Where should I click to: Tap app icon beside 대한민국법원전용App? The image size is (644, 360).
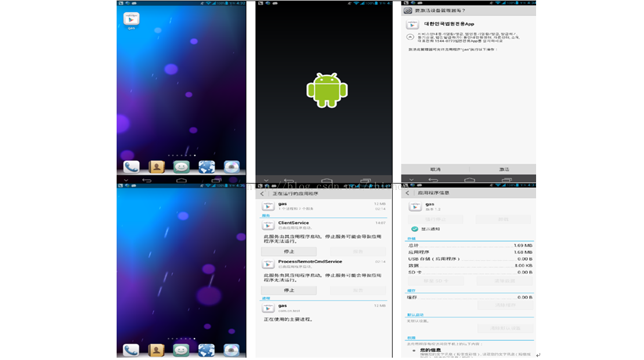pos(413,24)
